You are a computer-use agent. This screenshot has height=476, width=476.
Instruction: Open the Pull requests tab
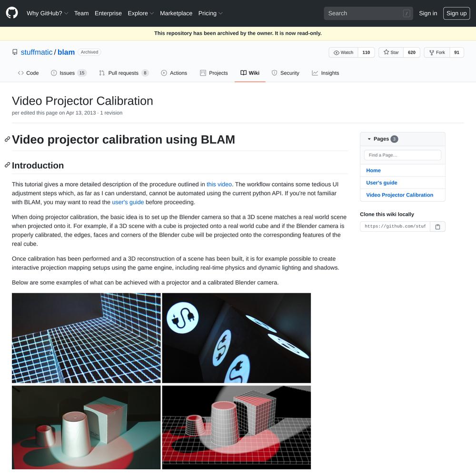(x=124, y=73)
